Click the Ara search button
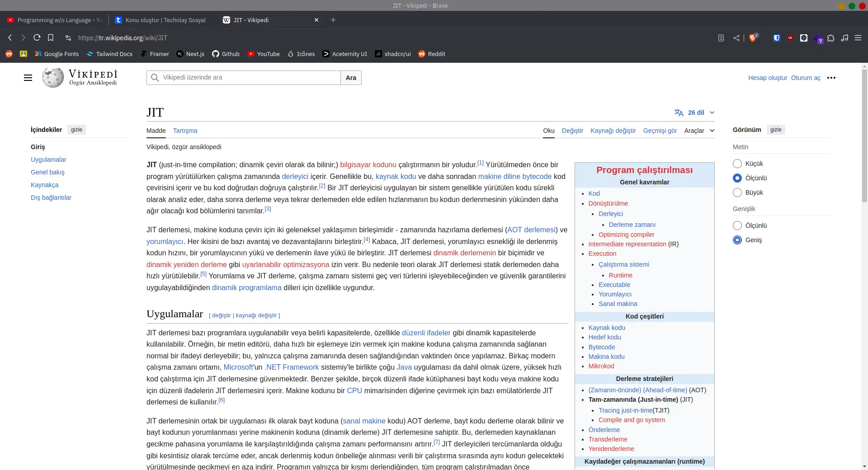Image resolution: width=868 pixels, height=470 pixels. click(351, 78)
